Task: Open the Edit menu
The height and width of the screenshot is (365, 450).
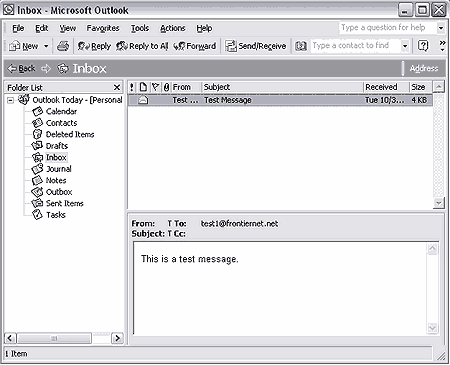Action: 42,28
